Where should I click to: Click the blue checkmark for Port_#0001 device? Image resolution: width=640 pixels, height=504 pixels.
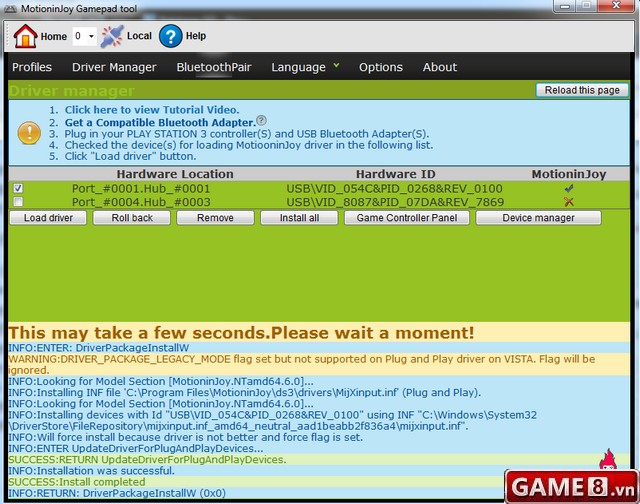[x=569, y=188]
